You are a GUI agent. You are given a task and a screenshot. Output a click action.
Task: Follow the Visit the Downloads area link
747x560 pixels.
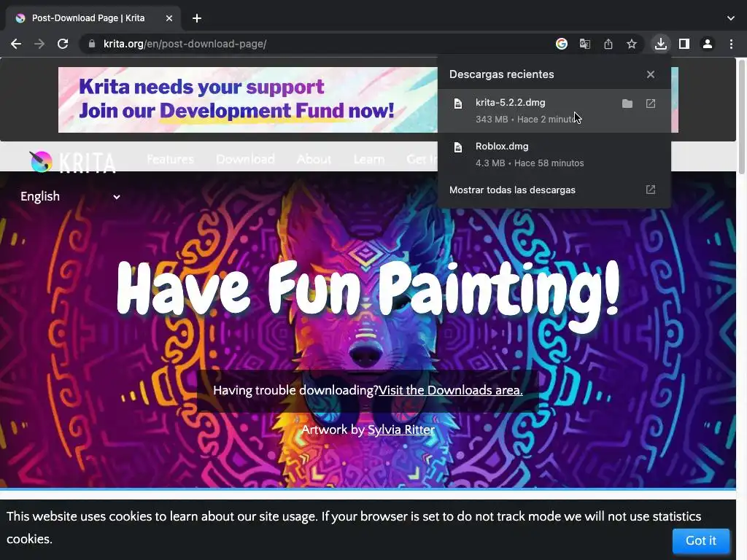coord(451,391)
